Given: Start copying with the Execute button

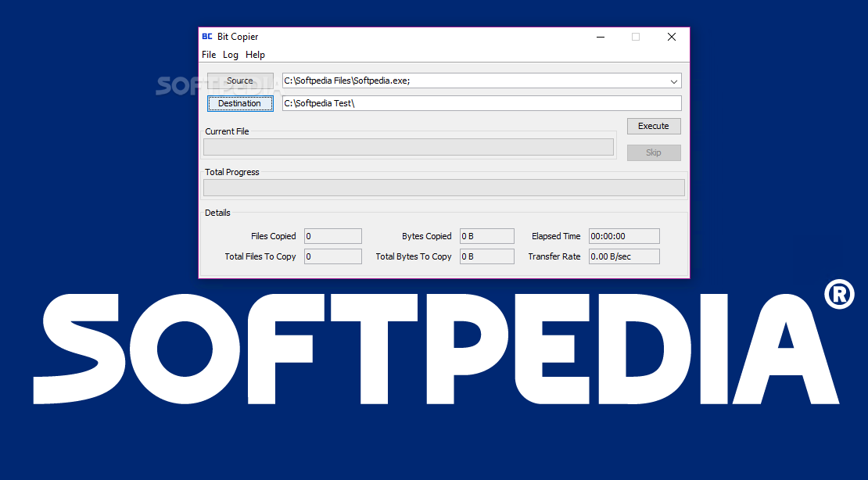Looking at the screenshot, I should pyautogui.click(x=654, y=126).
